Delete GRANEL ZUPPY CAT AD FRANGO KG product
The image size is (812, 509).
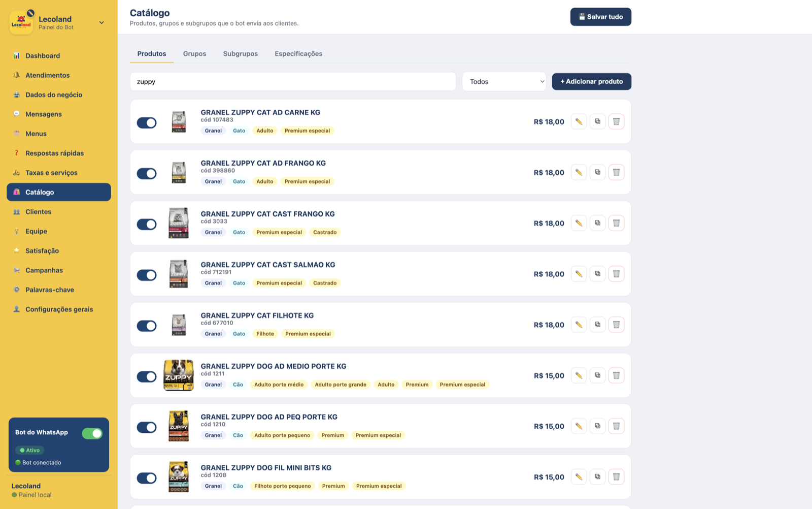click(x=616, y=172)
